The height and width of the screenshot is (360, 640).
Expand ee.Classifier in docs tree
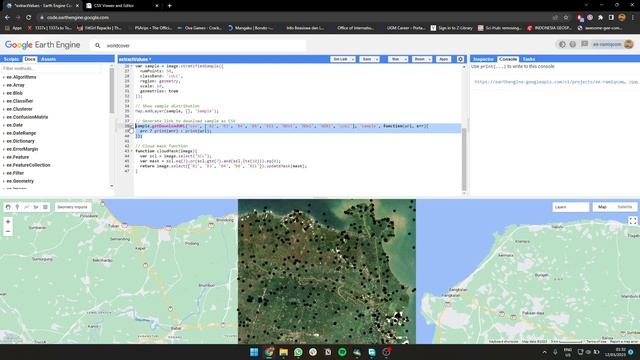[4, 101]
